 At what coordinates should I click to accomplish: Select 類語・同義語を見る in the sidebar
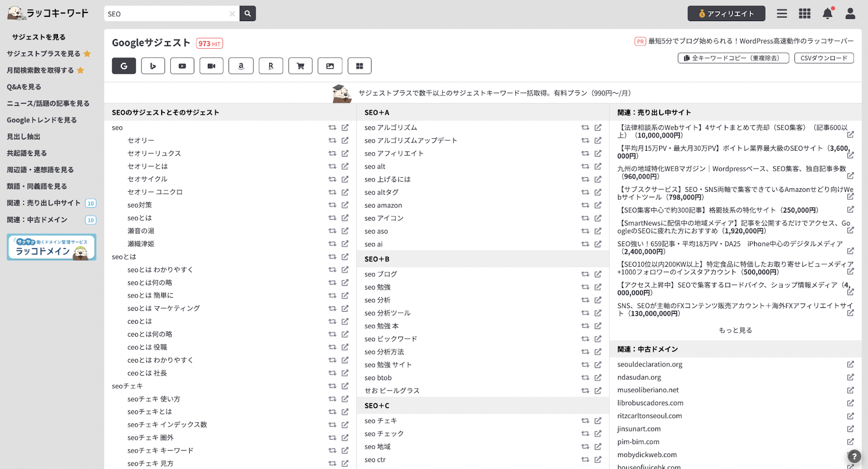[37, 186]
